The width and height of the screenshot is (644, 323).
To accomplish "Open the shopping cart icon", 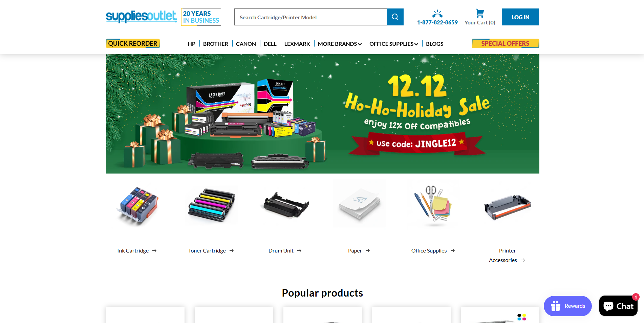I will coord(479,13).
